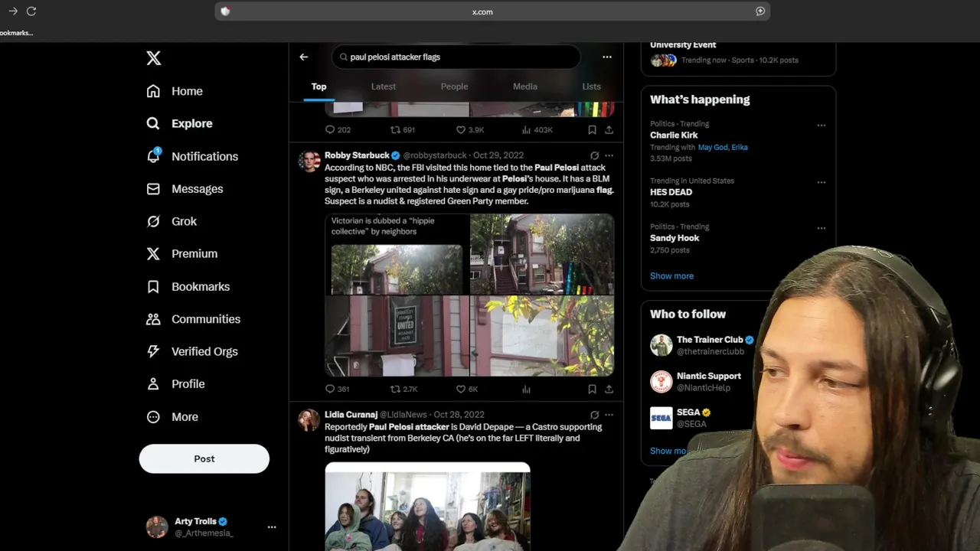Click Grok icon on Lidia Curanaj post
Image resolution: width=980 pixels, height=551 pixels.
594,415
